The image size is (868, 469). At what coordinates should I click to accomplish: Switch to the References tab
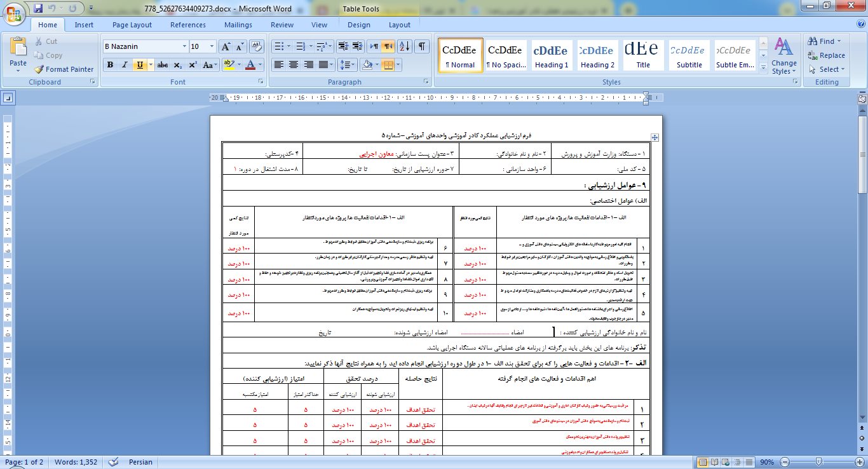(x=188, y=25)
